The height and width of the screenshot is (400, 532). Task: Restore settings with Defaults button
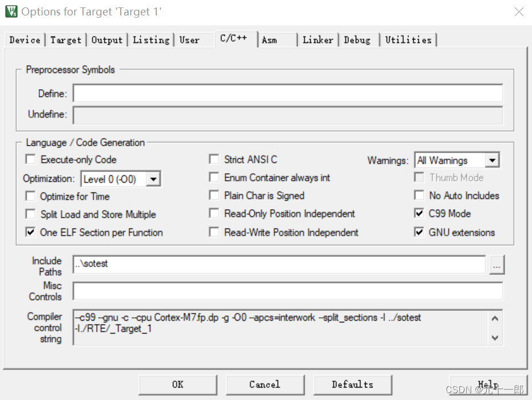click(352, 385)
